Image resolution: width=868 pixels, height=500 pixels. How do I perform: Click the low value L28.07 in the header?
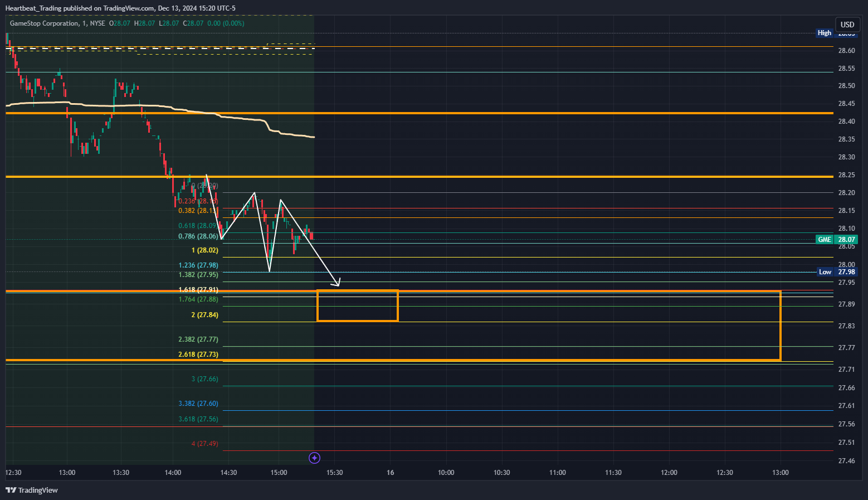click(x=169, y=23)
